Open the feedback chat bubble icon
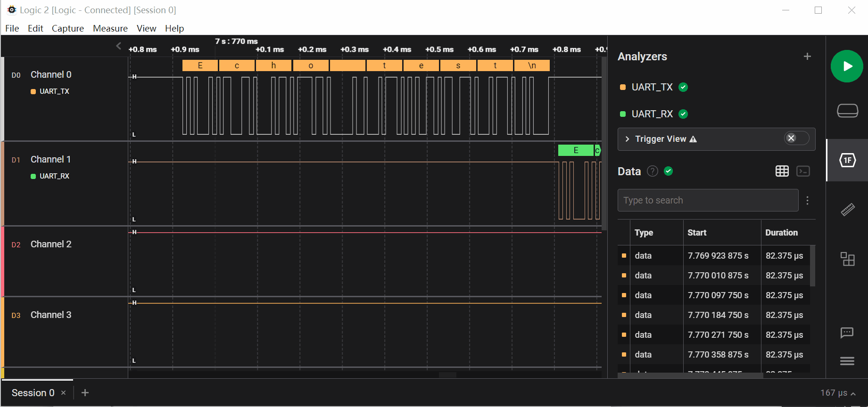This screenshot has width=868, height=407. click(x=847, y=333)
